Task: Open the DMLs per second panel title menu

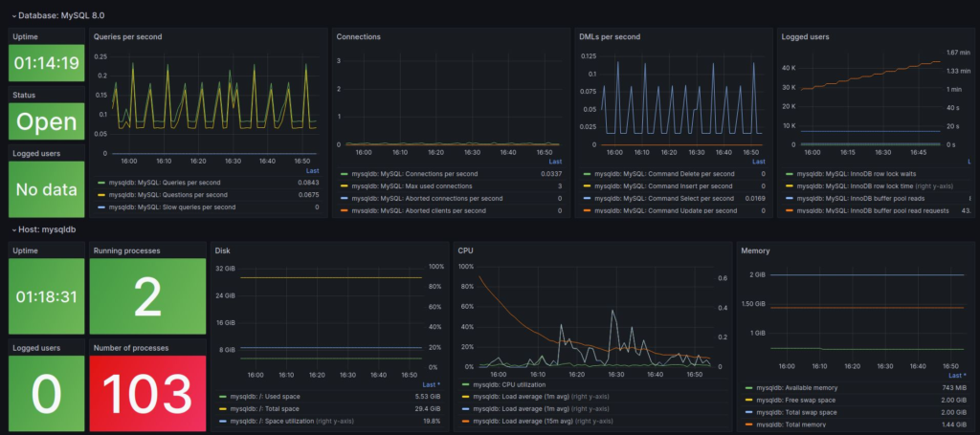Action: pyautogui.click(x=611, y=36)
